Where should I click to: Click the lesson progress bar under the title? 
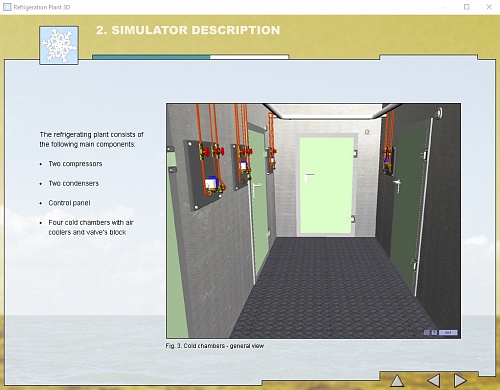click(190, 57)
